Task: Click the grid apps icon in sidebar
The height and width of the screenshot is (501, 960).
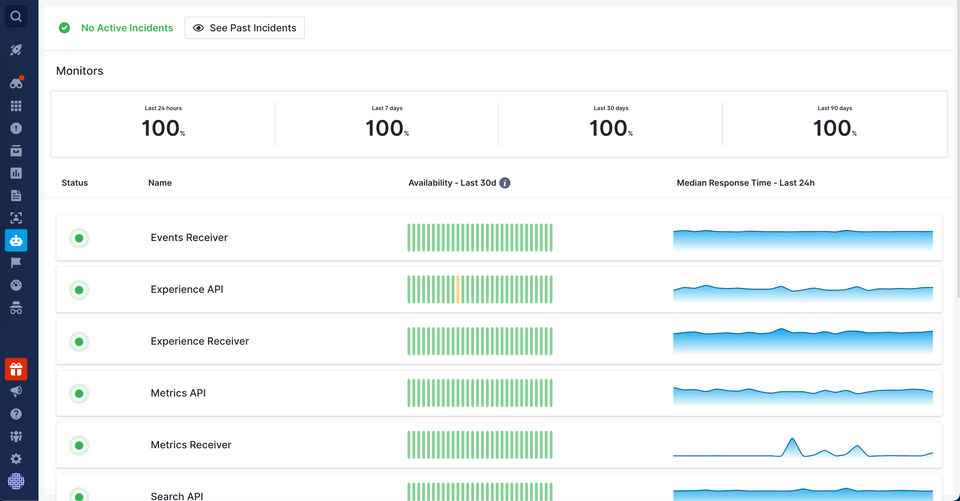Action: (x=16, y=106)
